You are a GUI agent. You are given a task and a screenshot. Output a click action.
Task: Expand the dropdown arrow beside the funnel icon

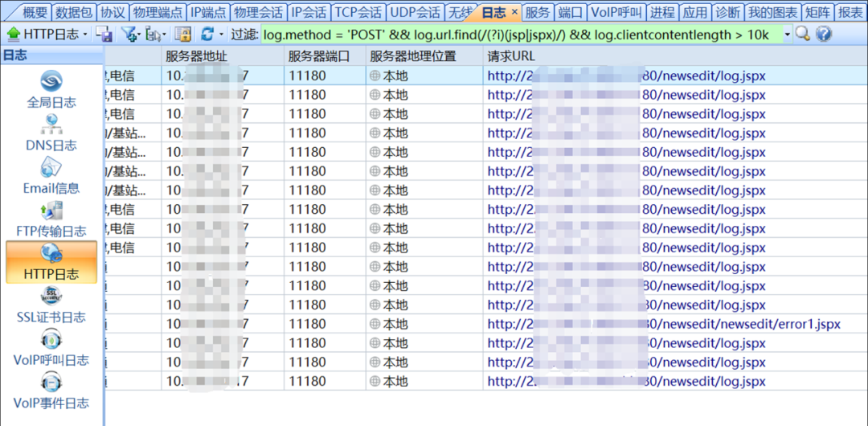click(x=141, y=35)
